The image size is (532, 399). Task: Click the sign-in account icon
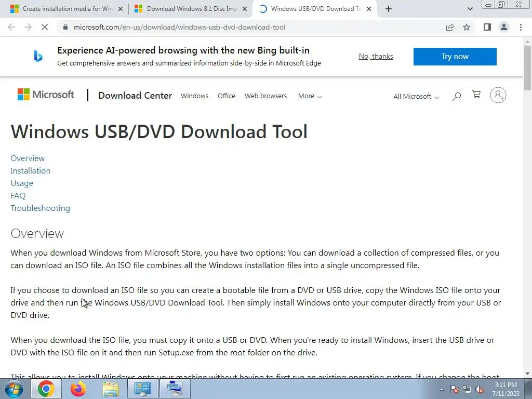click(498, 95)
